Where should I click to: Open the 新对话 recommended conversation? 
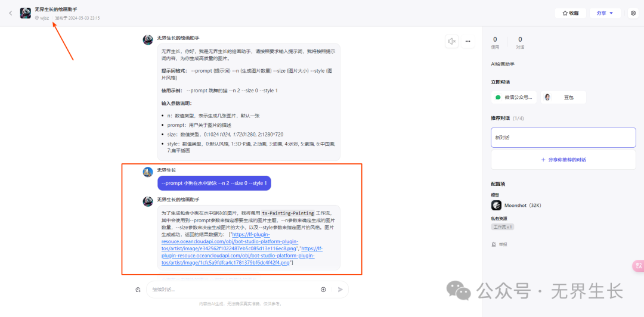point(563,138)
